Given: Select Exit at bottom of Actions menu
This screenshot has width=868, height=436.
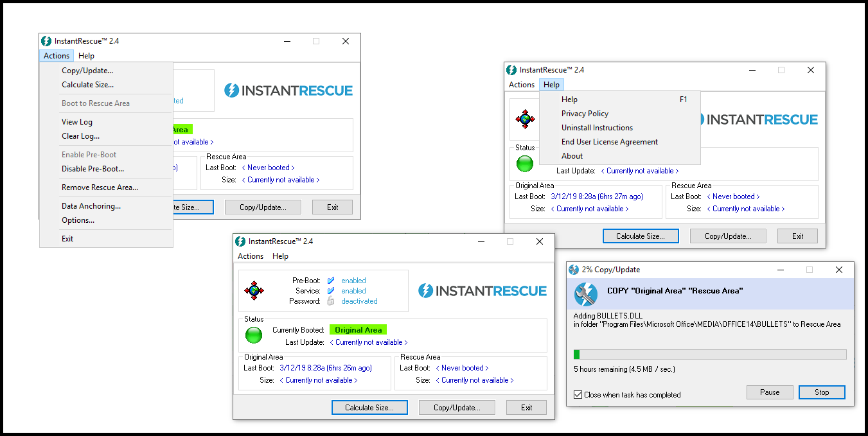Looking at the screenshot, I should pyautogui.click(x=67, y=239).
